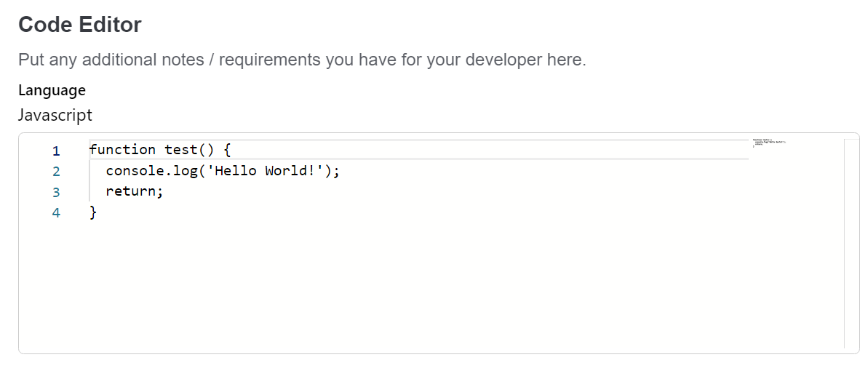Click the 'Code Editor' heading
The width and height of the screenshot is (868, 368).
(80, 25)
